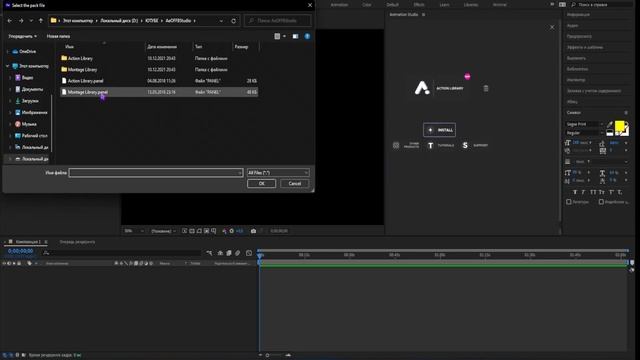The width and height of the screenshot is (640, 360).
Task: Toggle the shy layers icon in timeline
Action: 220,253
